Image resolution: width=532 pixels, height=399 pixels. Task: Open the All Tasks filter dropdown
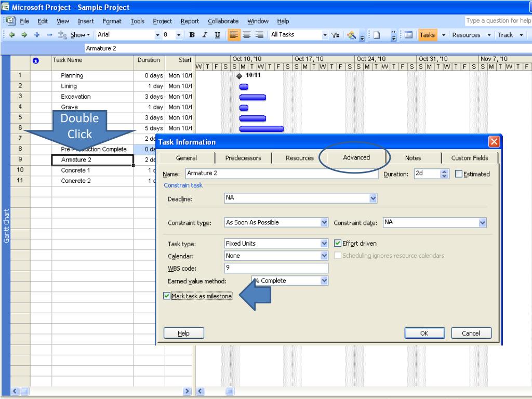(x=325, y=35)
